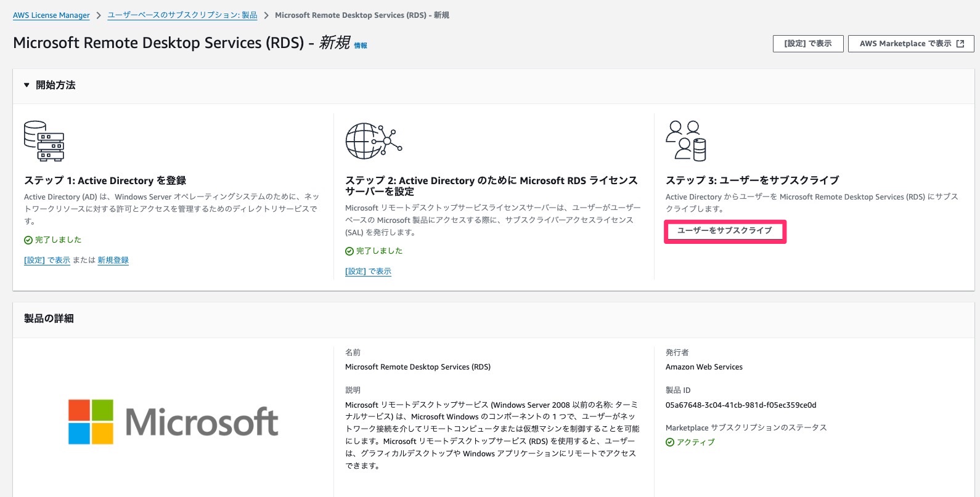Click the 情報 info link beside title

click(x=361, y=46)
